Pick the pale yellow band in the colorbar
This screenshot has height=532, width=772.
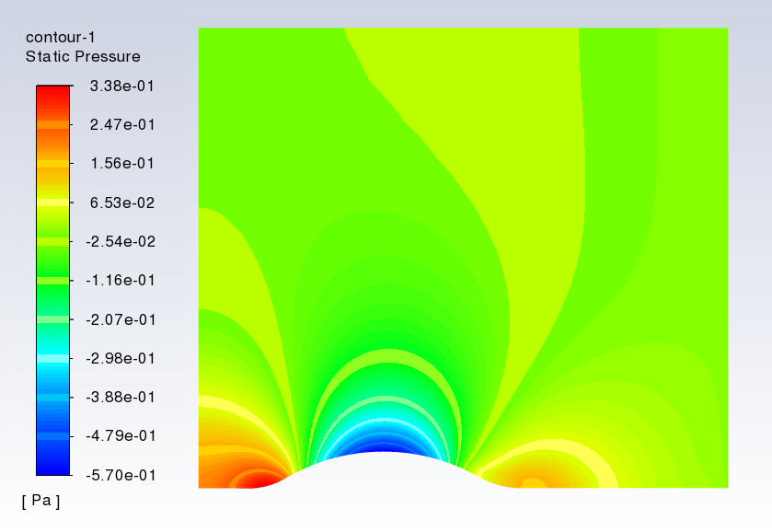click(52, 201)
